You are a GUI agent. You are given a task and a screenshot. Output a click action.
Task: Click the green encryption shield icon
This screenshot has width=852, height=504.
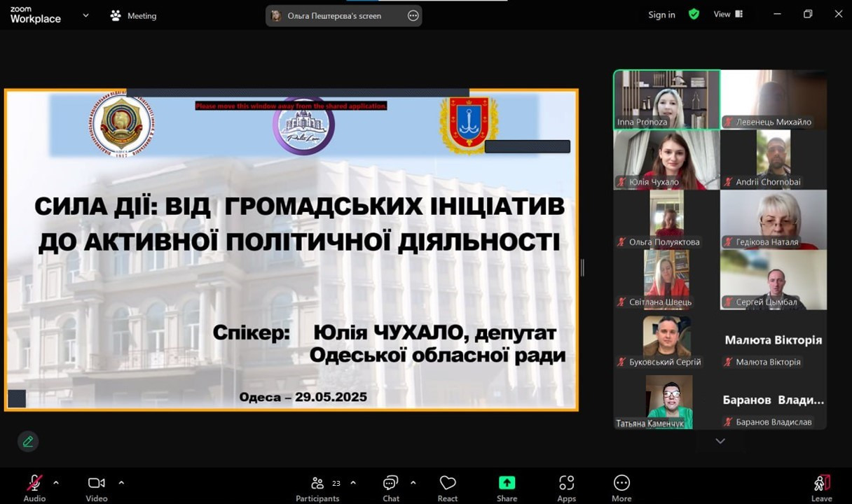[x=694, y=14]
